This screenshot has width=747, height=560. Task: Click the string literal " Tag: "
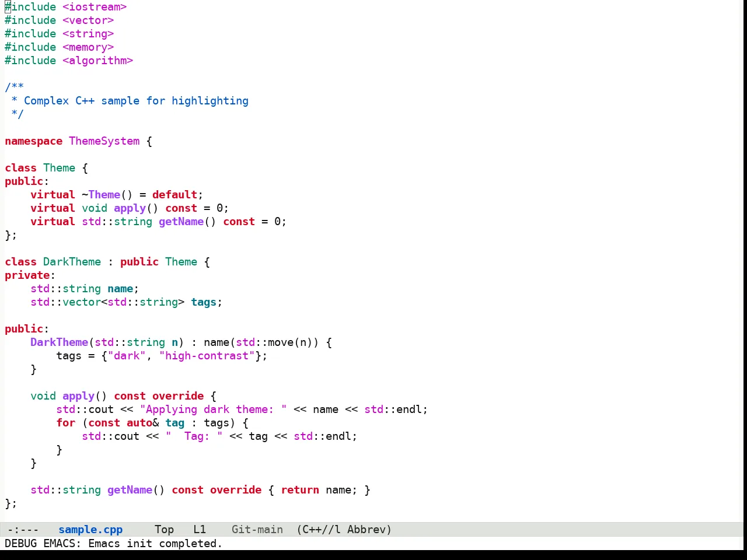click(194, 436)
